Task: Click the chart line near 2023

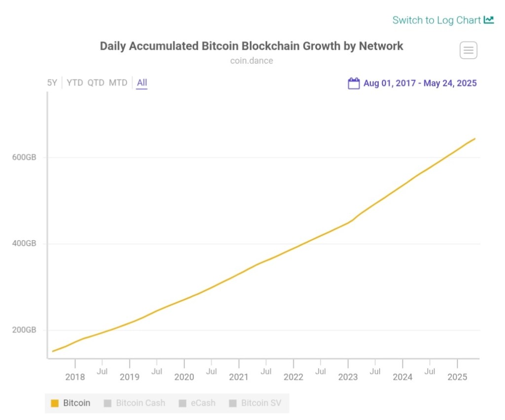Action: point(348,222)
